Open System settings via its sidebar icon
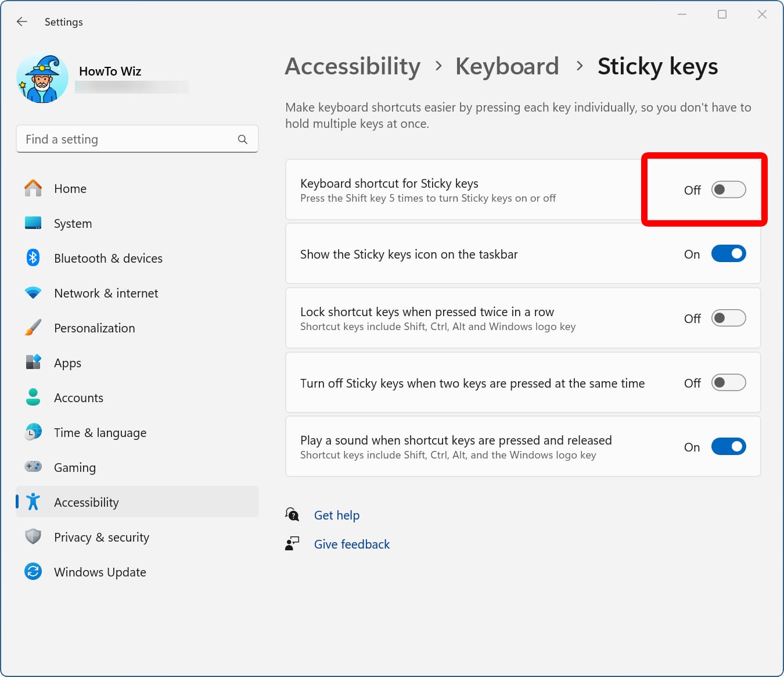The width and height of the screenshot is (784, 677). tap(33, 223)
